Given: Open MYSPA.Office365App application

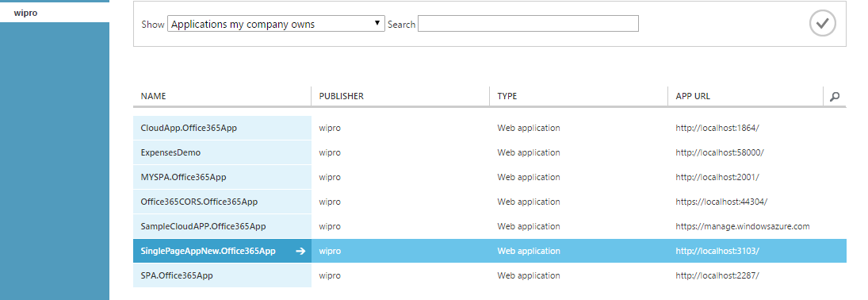Looking at the screenshot, I should [183, 178].
